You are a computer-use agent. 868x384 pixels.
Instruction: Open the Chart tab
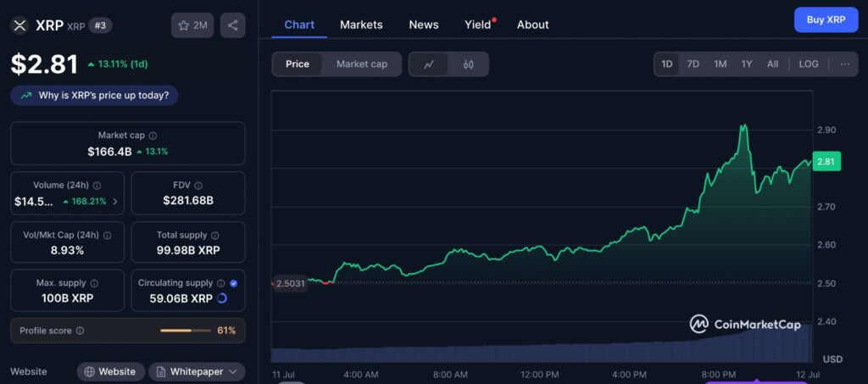tap(299, 25)
